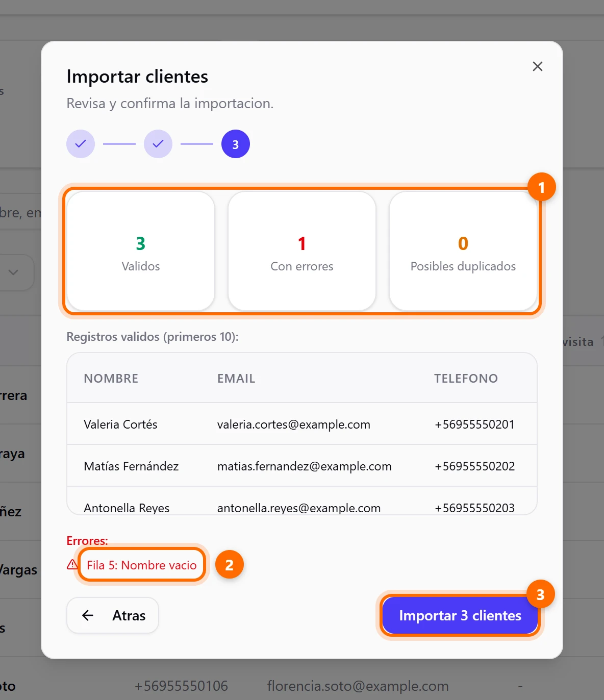The width and height of the screenshot is (604, 700).
Task: Click the Fila 5: Nombre vacio error
Action: click(x=141, y=565)
